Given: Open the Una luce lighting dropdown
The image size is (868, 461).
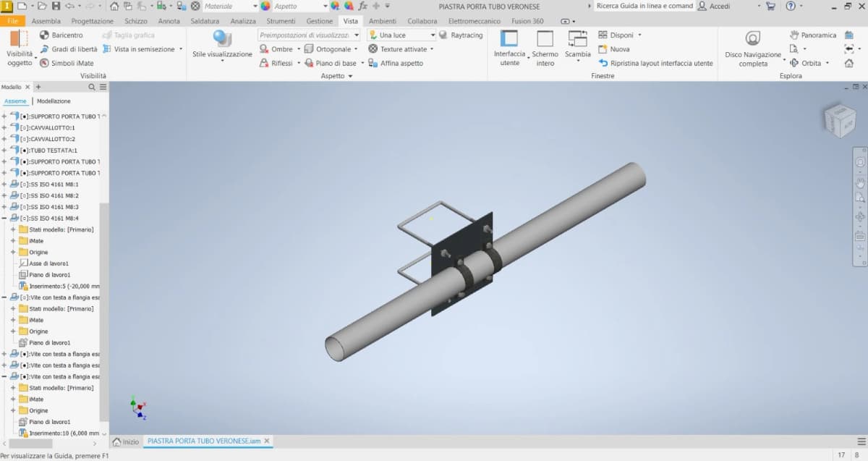Looking at the screenshot, I should tap(401, 35).
